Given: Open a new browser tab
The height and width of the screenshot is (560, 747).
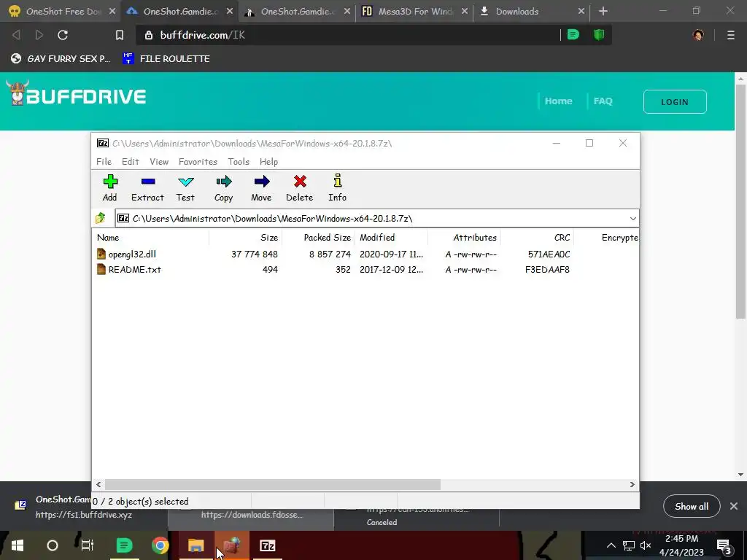Looking at the screenshot, I should point(603,11).
